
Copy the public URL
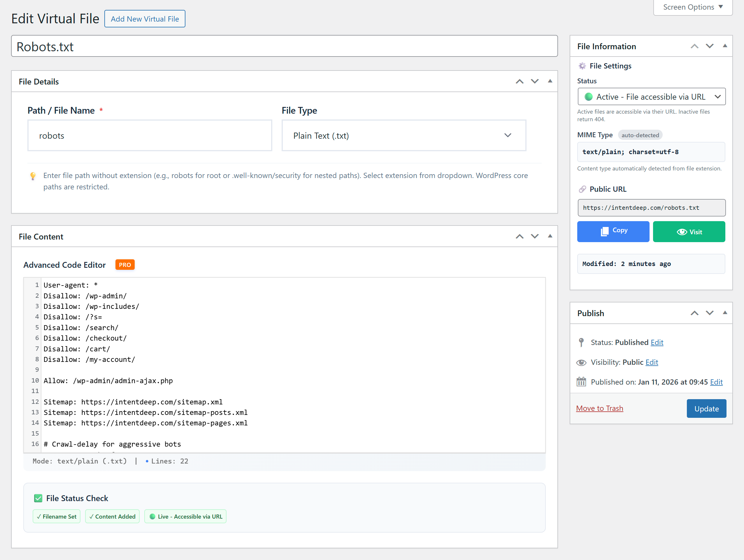(613, 231)
